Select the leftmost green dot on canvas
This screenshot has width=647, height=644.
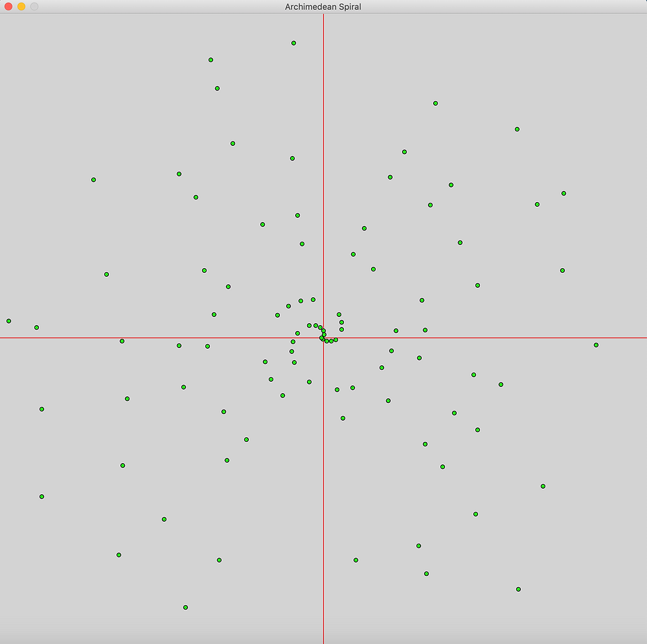click(x=9, y=321)
